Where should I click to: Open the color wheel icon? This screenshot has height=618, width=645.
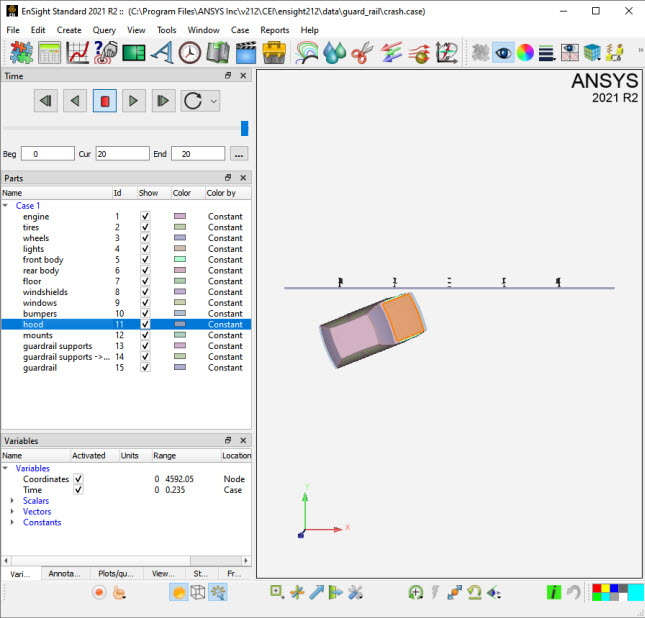click(x=525, y=53)
